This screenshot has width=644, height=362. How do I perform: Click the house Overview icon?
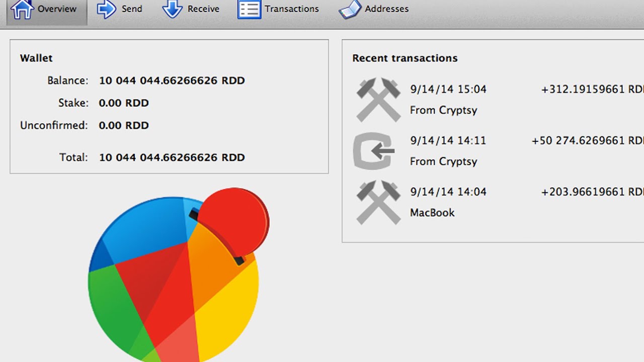click(x=22, y=10)
